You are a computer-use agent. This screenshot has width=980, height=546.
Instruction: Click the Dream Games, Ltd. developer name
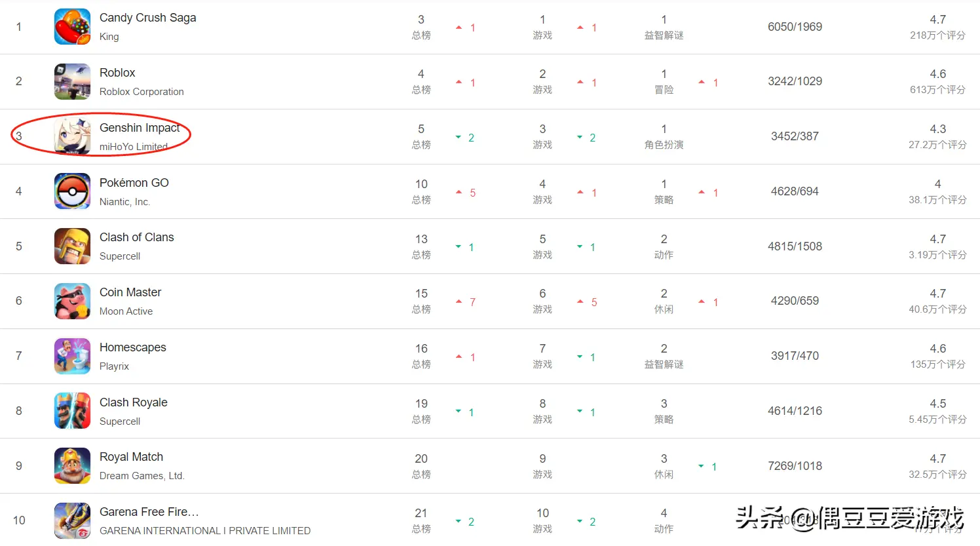[141, 476]
